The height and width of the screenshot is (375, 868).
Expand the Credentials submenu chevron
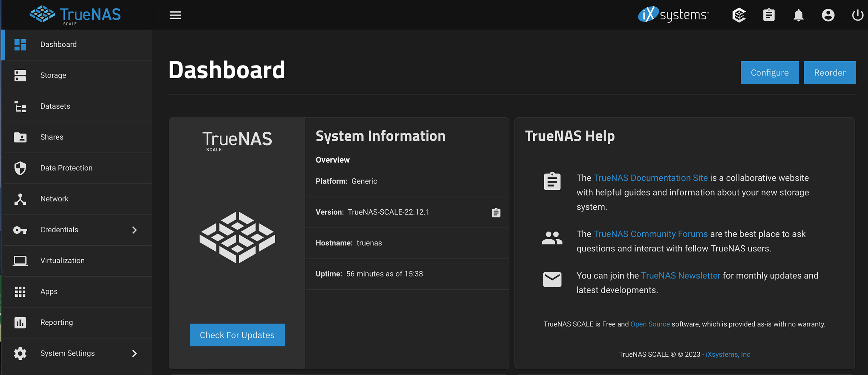[134, 230]
